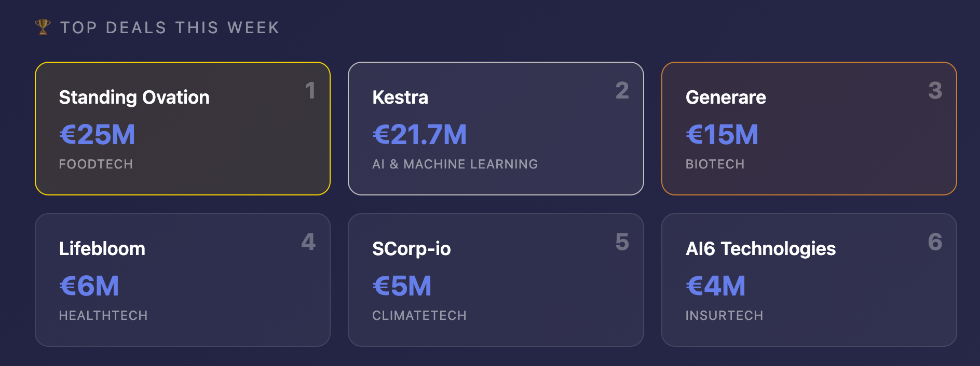
Task: Click the rank 6 badge
Action: [935, 242]
